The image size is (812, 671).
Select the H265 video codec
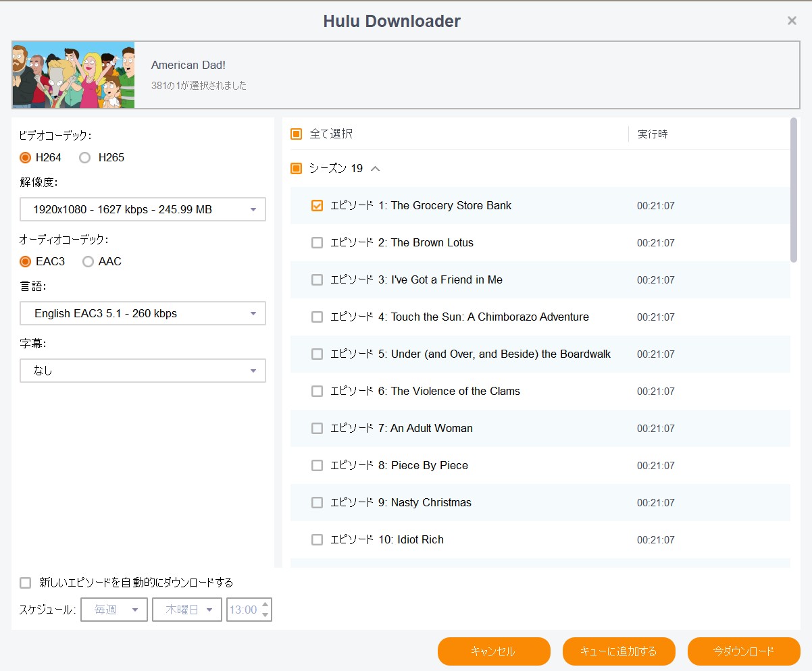(x=85, y=157)
